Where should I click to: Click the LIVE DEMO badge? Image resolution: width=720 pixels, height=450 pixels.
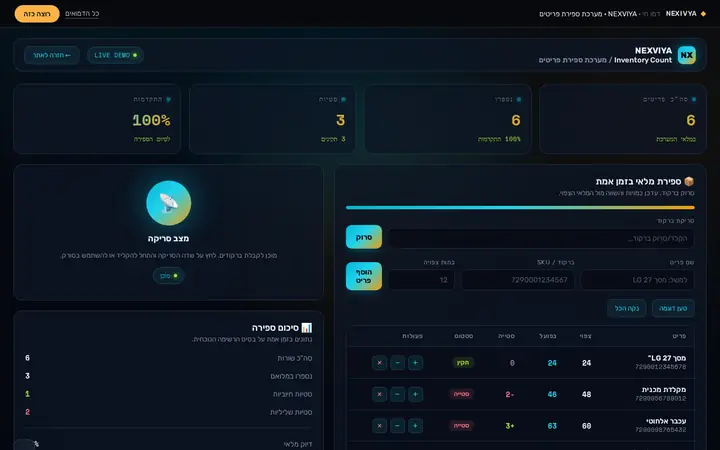pyautogui.click(x=115, y=55)
